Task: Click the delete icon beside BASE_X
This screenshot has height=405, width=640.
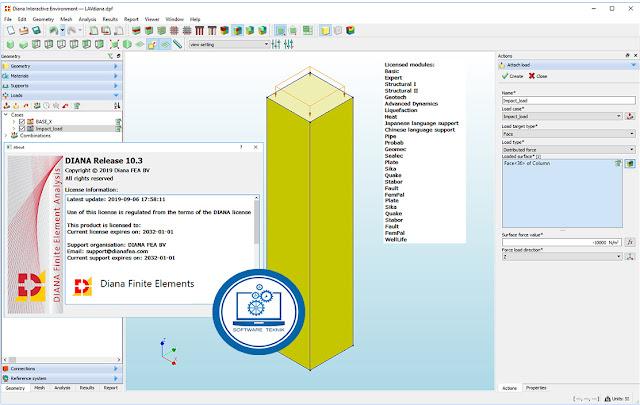Action: coord(118,122)
